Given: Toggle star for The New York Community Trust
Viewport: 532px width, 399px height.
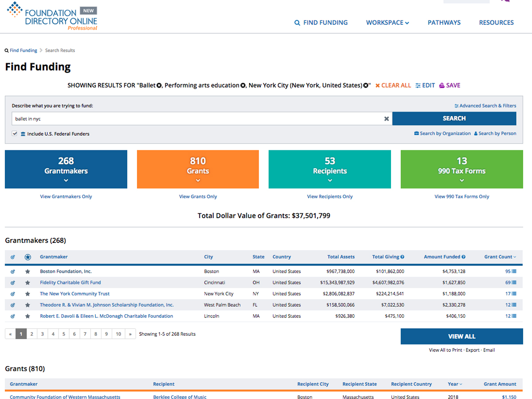Looking at the screenshot, I should pyautogui.click(x=27, y=294).
